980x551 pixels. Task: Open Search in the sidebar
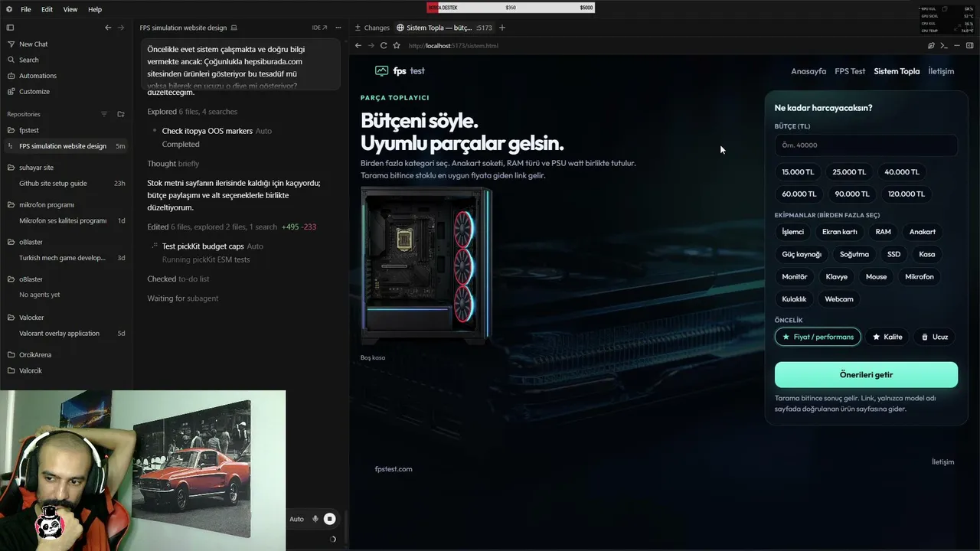click(28, 60)
